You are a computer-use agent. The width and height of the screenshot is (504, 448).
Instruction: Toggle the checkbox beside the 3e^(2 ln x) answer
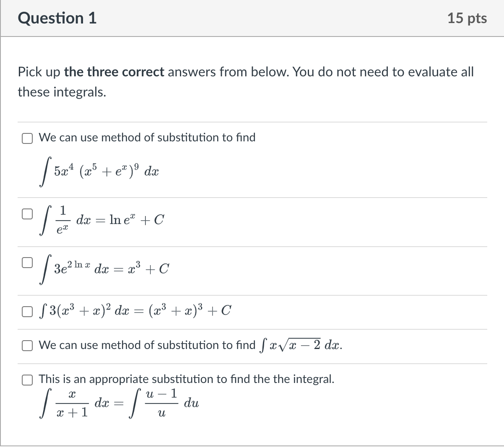point(26,263)
